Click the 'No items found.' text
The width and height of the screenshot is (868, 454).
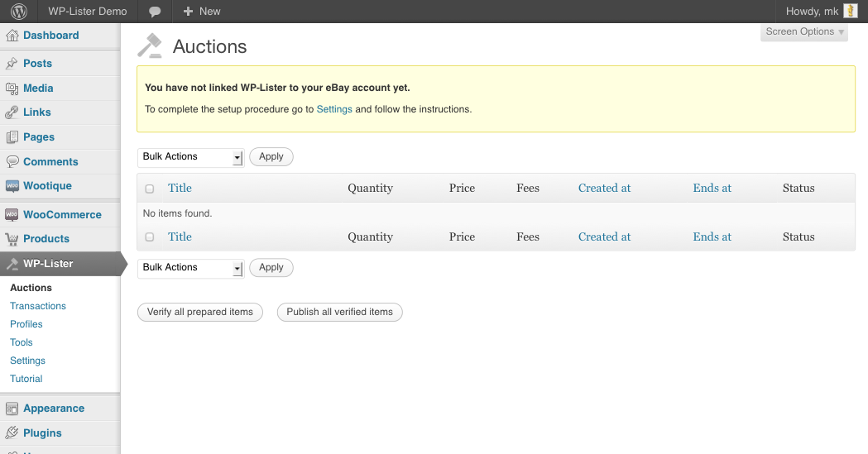(177, 213)
